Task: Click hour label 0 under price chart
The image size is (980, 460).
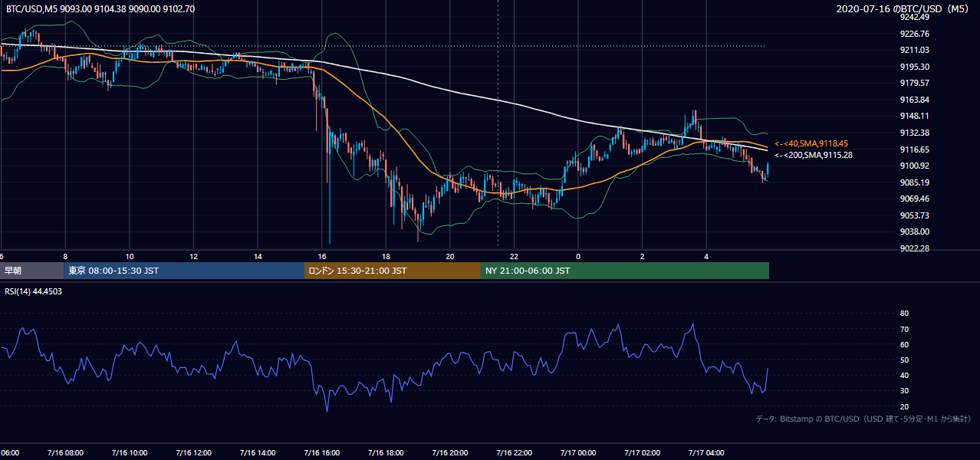Action: click(x=578, y=257)
